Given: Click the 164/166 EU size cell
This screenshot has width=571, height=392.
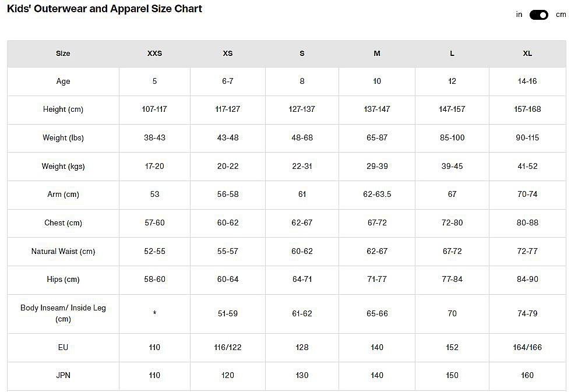Looking at the screenshot, I should [x=527, y=348].
